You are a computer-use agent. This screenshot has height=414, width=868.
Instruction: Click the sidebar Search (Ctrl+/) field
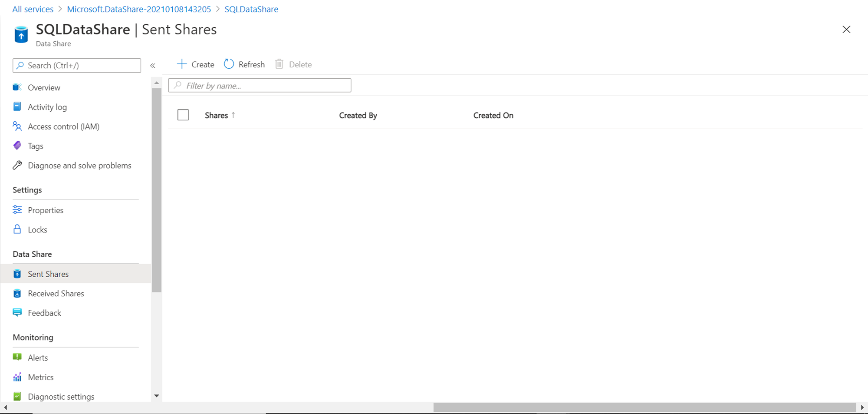click(x=77, y=65)
